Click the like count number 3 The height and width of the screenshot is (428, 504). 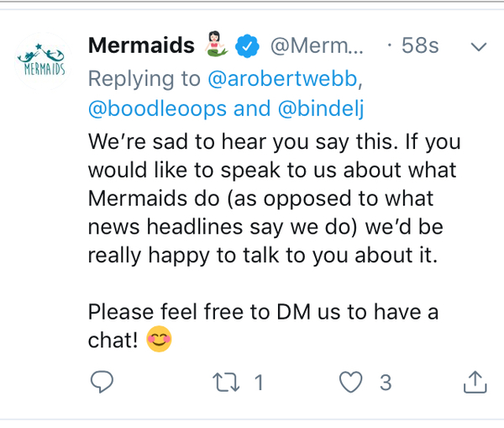385,383
